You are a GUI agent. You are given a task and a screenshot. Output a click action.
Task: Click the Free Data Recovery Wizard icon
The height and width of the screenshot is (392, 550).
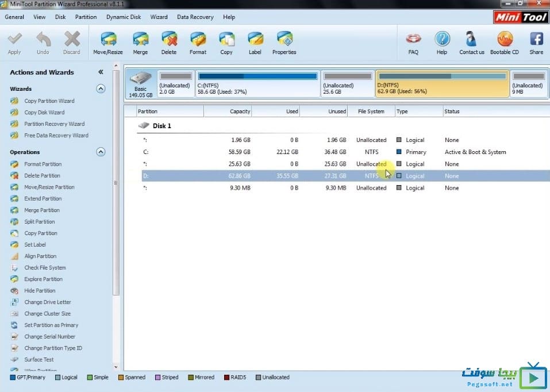pyautogui.click(x=14, y=136)
